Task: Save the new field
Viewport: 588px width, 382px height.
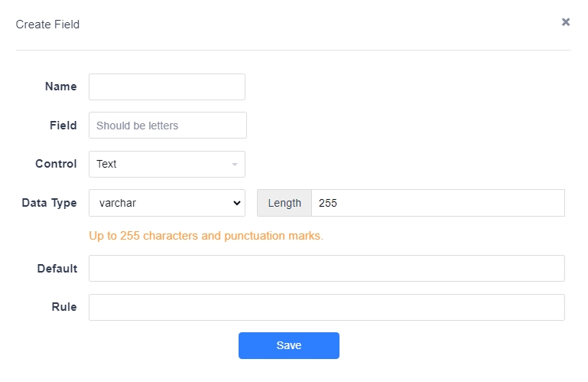Action: [x=289, y=345]
